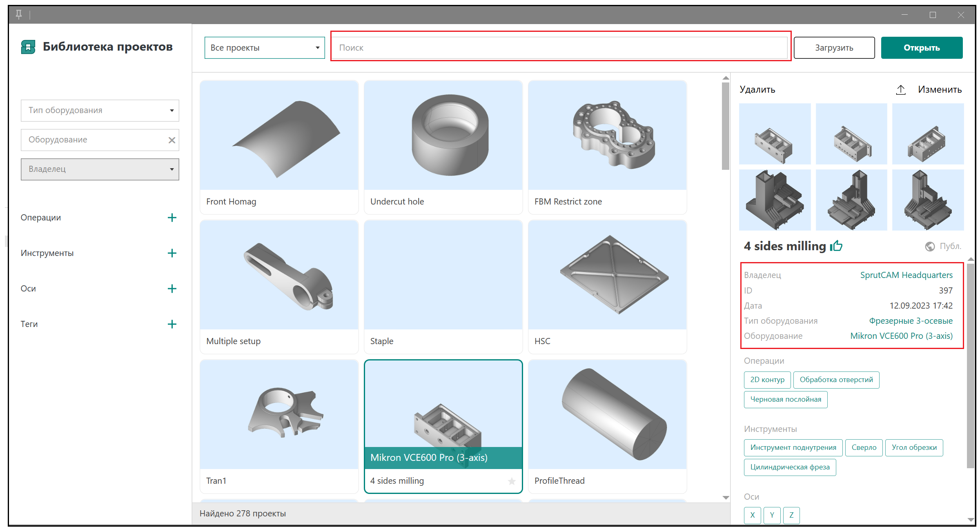Toggle the Сверло tool tag
This screenshot has height=527, width=980.
pyautogui.click(x=864, y=447)
